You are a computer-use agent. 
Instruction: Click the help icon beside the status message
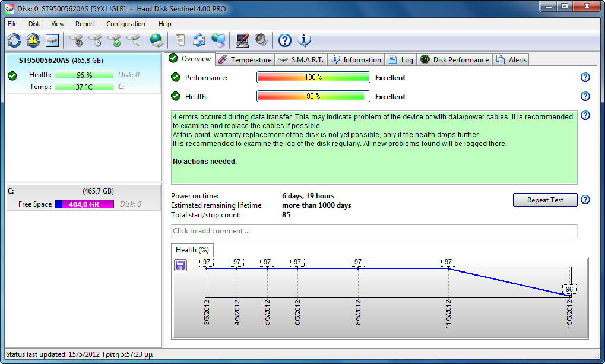[585, 115]
